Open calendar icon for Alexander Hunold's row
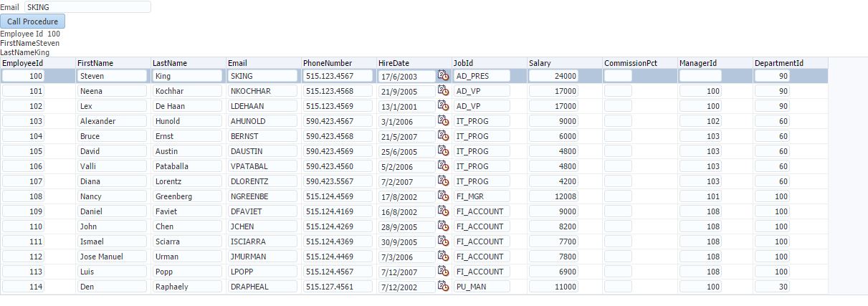The image size is (868, 306). coord(443,120)
